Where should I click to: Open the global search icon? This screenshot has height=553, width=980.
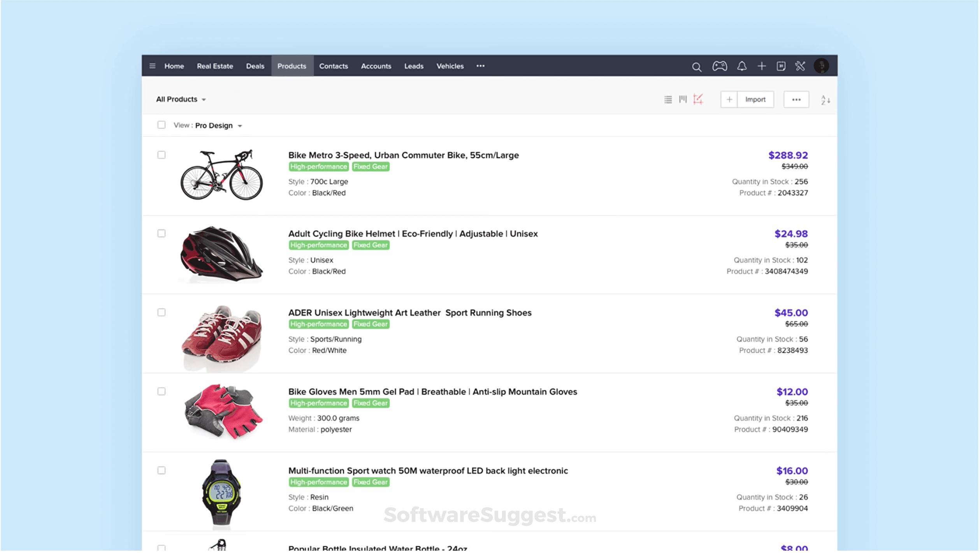tap(697, 67)
